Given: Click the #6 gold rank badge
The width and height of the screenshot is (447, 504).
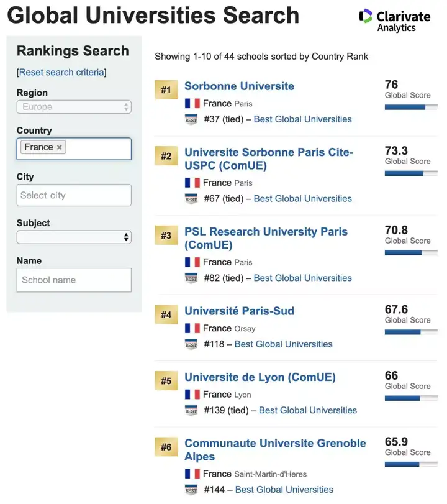Looking at the screenshot, I should pos(166,447).
